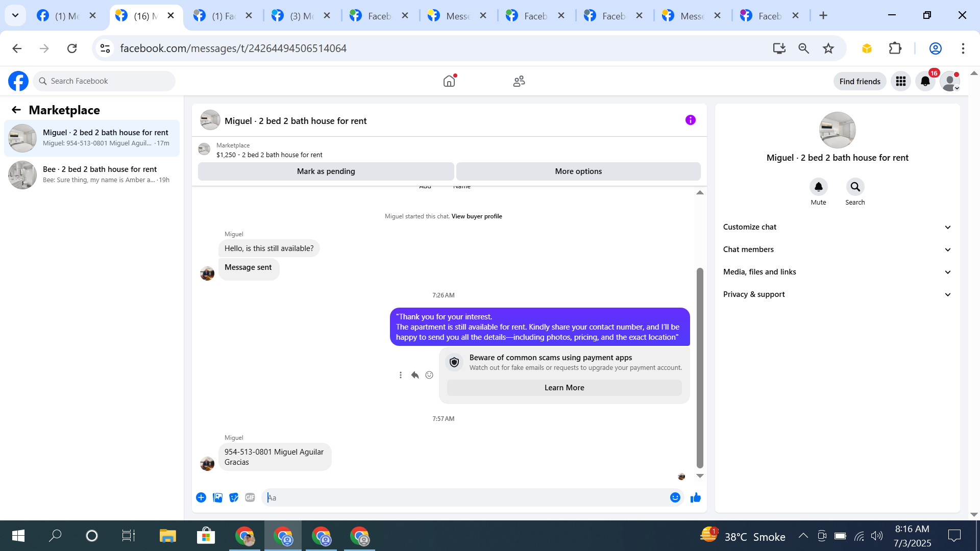Click the blue plus more-actions icon
The width and height of the screenshot is (980, 551).
click(x=201, y=497)
